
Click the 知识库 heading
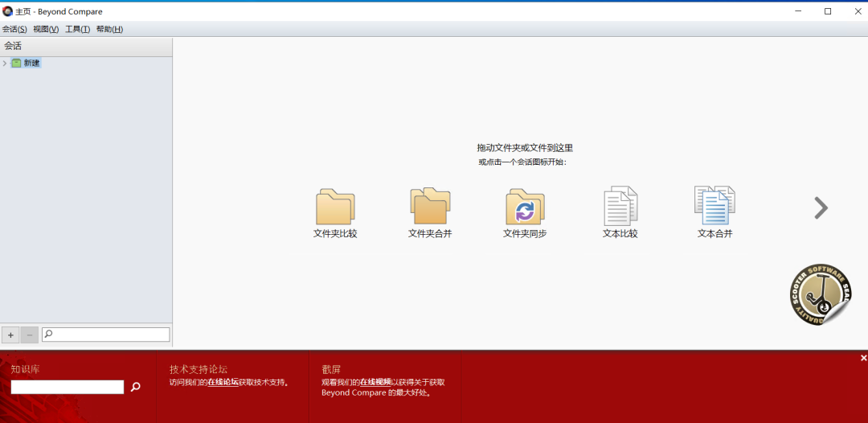click(x=26, y=369)
